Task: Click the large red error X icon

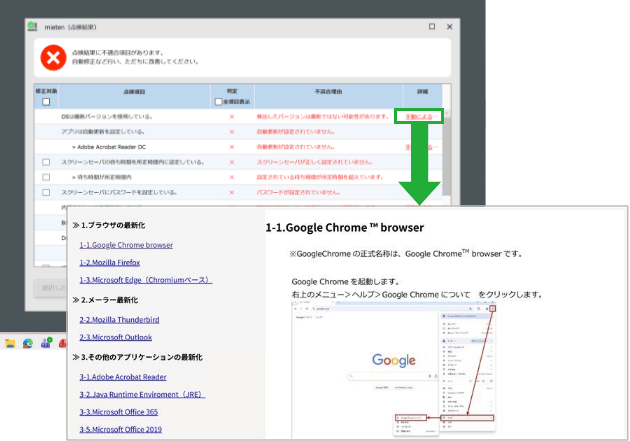Action: (x=53, y=57)
